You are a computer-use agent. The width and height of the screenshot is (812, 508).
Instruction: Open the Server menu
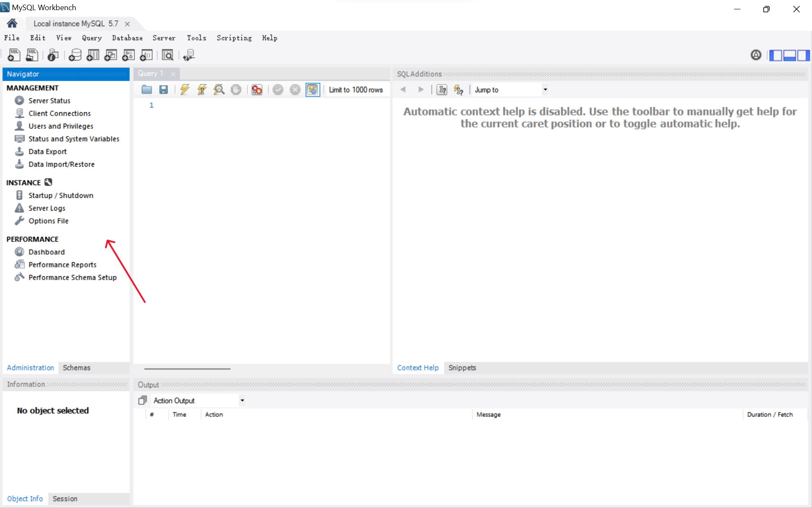(164, 38)
